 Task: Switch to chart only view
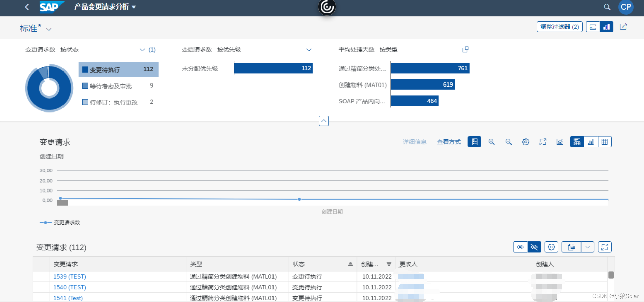point(591,142)
